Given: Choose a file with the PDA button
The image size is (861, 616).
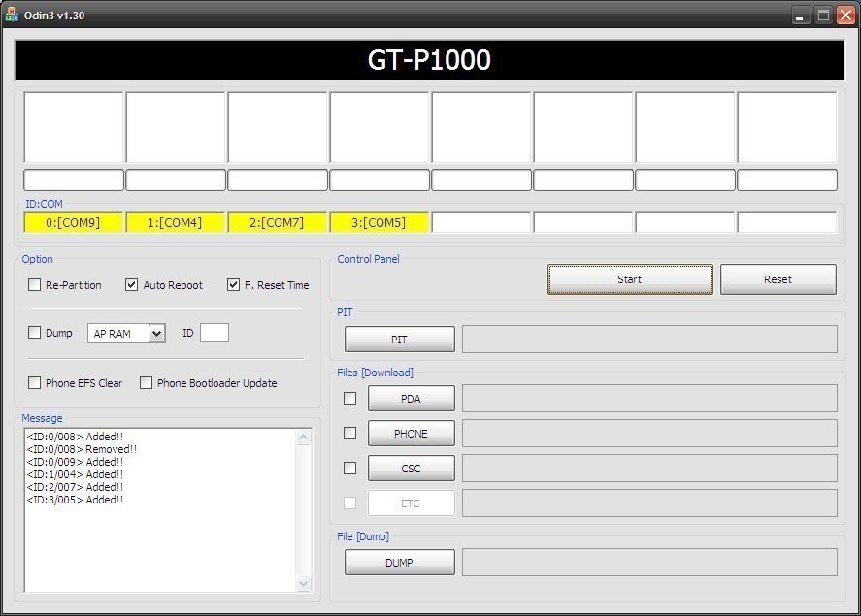Looking at the screenshot, I should [412, 399].
